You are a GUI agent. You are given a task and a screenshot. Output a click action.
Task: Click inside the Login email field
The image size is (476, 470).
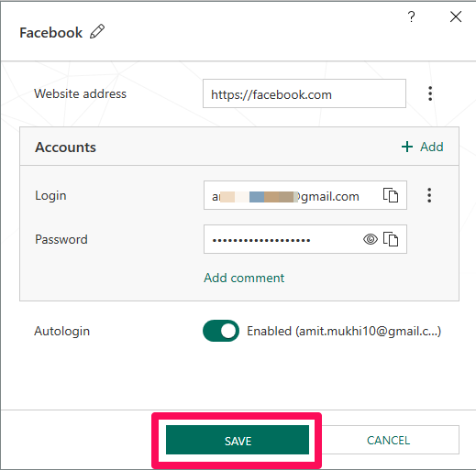(x=305, y=195)
